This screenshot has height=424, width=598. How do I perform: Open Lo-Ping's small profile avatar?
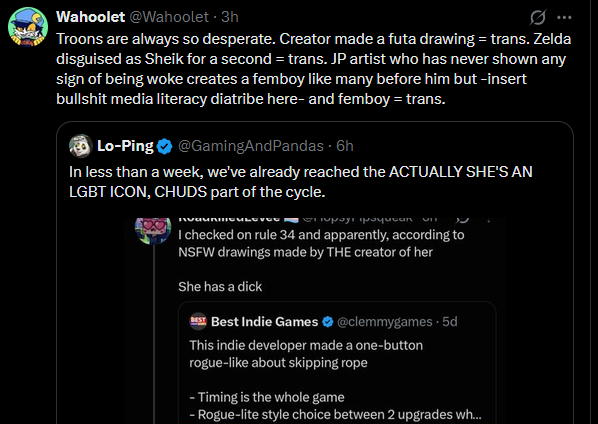[x=80, y=146]
